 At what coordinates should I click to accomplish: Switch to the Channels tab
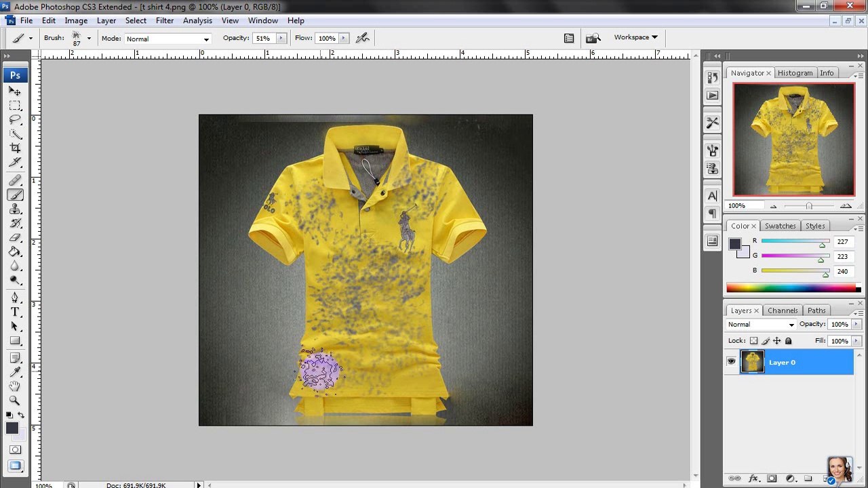pyautogui.click(x=783, y=311)
